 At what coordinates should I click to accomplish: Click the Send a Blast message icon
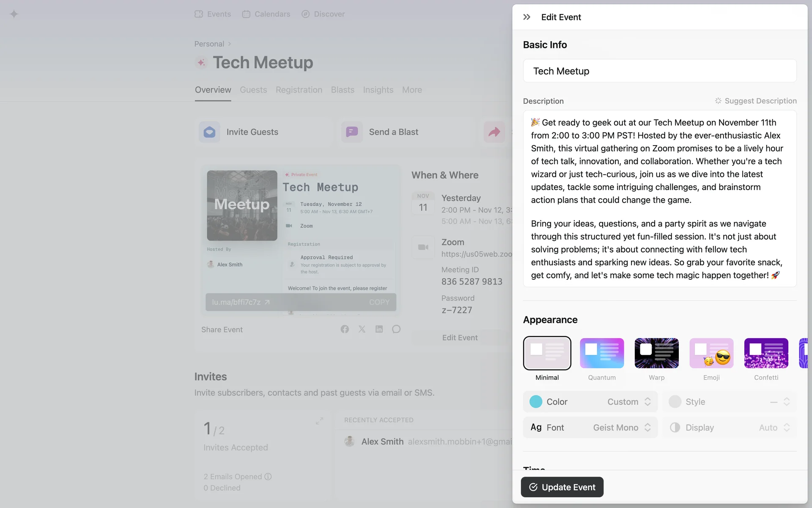[352, 132]
